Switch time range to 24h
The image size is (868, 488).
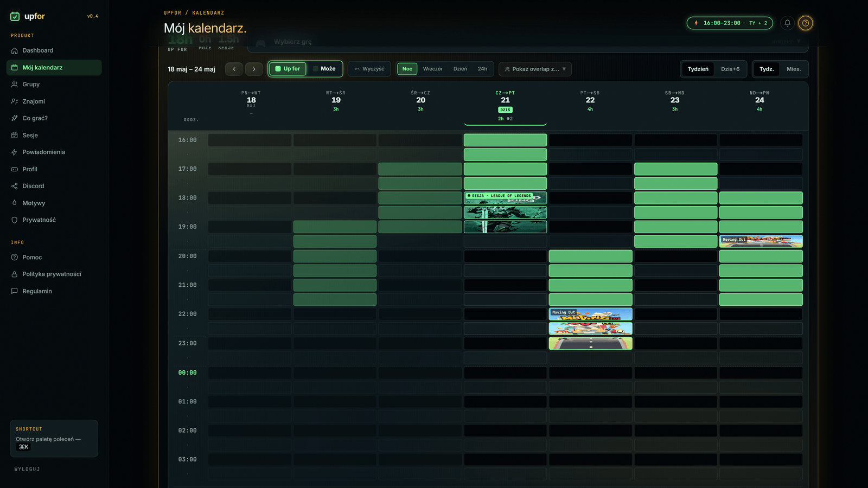pyautogui.click(x=482, y=69)
